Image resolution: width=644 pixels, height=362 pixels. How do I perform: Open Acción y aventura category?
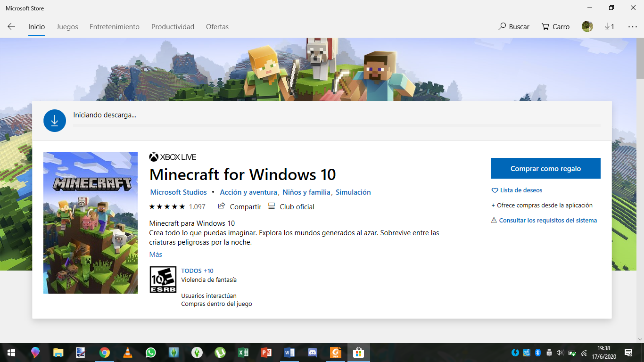point(248,192)
